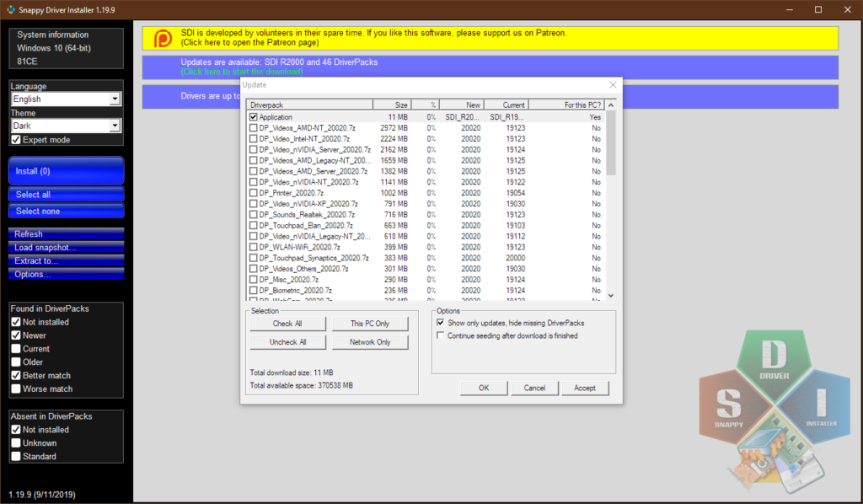Enable the Standard filter checkbox
The width and height of the screenshot is (863, 504).
click(x=16, y=456)
